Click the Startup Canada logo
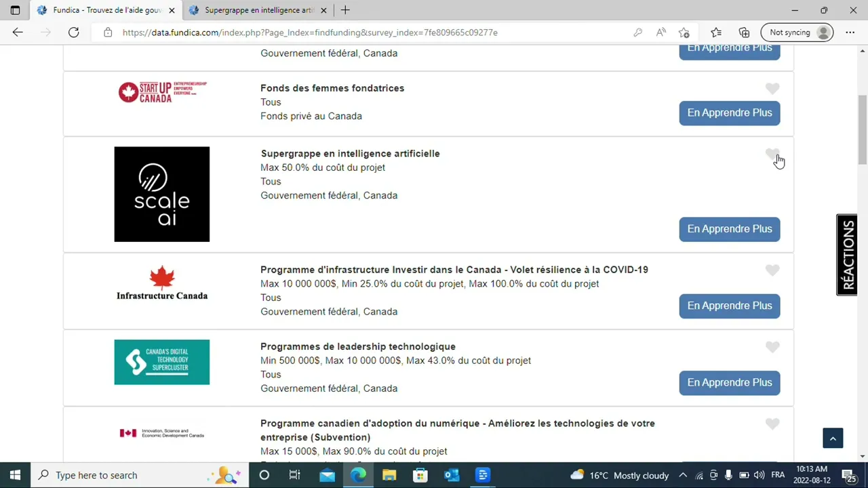The height and width of the screenshot is (488, 868). (162, 92)
